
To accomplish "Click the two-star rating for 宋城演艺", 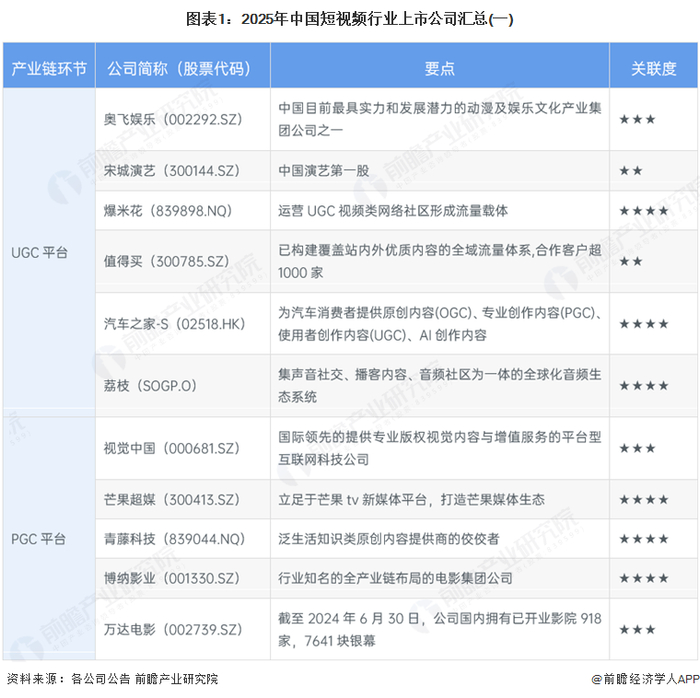I will (x=630, y=170).
